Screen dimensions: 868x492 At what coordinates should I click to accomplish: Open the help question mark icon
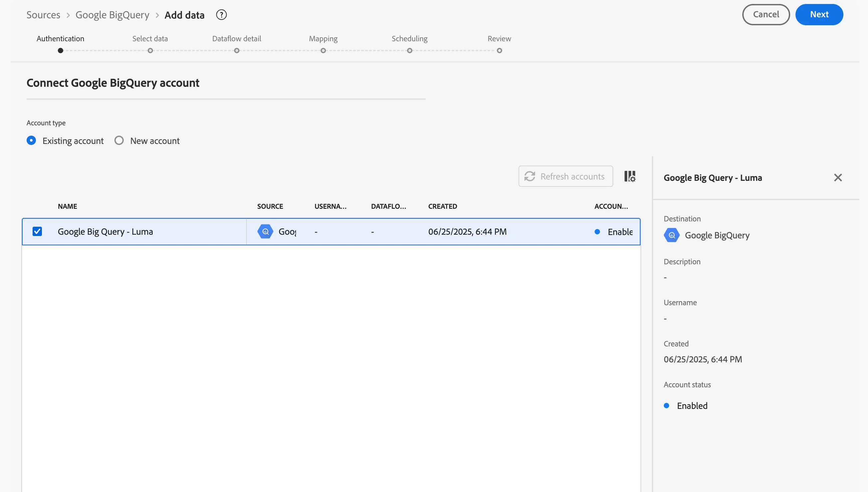(x=221, y=15)
